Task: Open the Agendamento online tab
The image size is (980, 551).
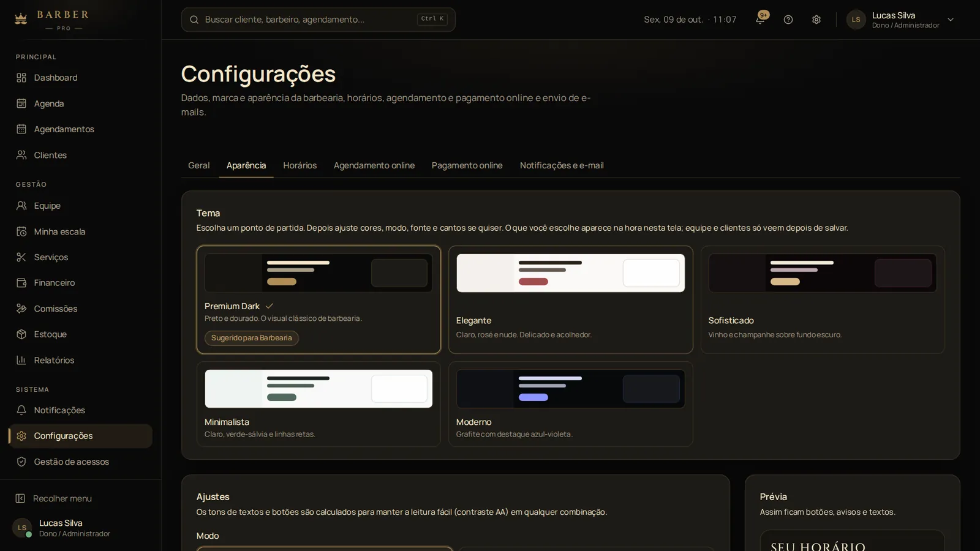Action: [x=374, y=165]
